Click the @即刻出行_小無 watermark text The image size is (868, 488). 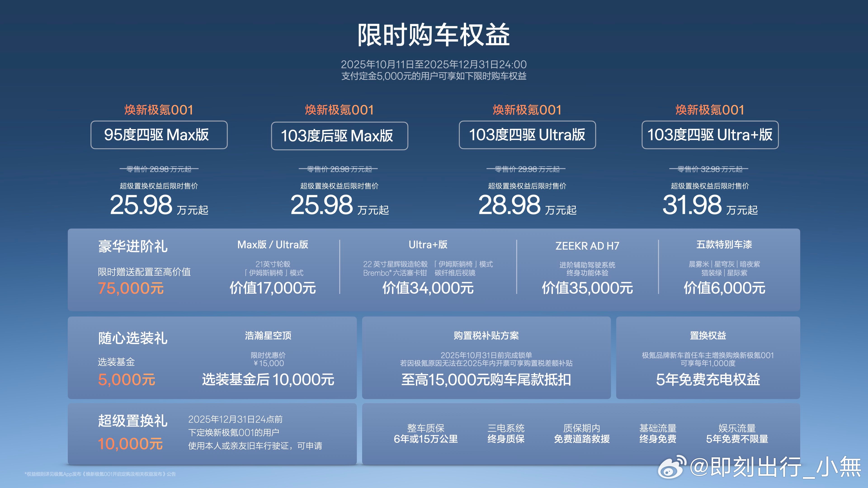pyautogui.click(x=775, y=467)
